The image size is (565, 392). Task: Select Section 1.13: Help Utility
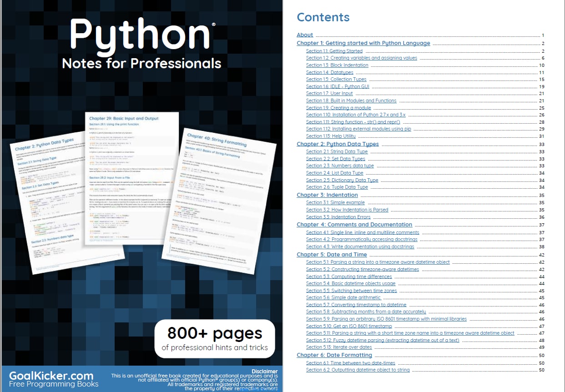[331, 136]
